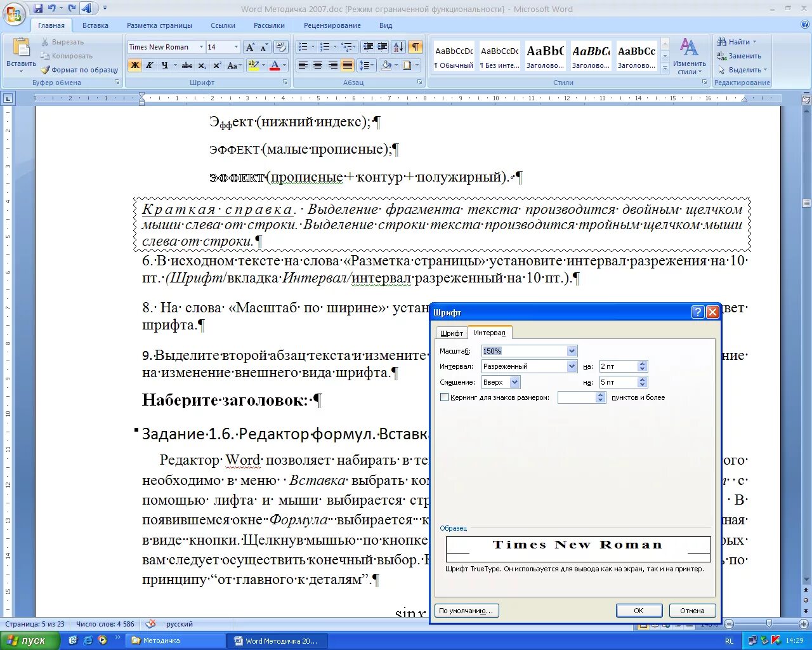Activate Формат по образцу paintbrush

pyautogui.click(x=79, y=70)
